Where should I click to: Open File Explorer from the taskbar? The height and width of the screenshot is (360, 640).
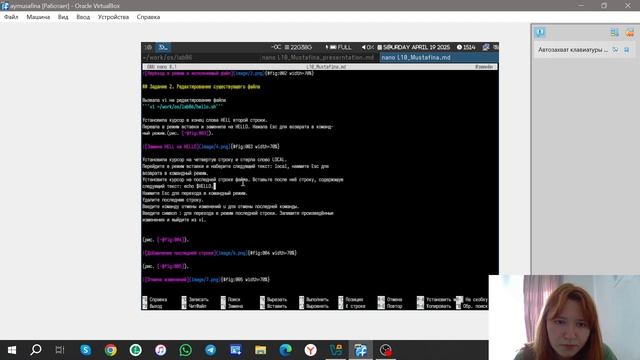pos(260,350)
